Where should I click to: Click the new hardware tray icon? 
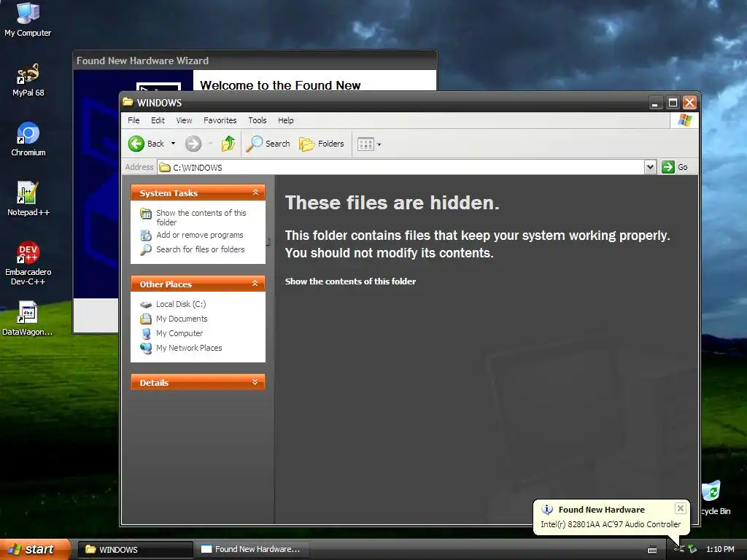pos(679,550)
